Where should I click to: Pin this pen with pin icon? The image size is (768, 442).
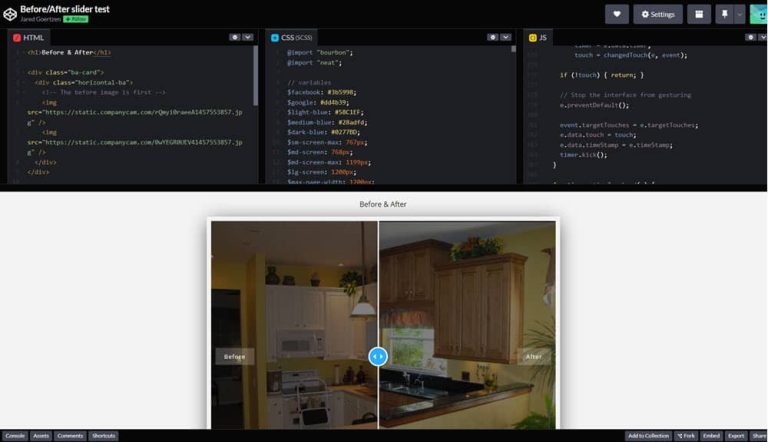723,14
